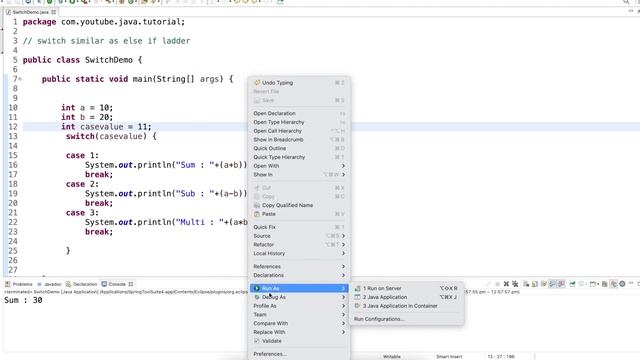
Task: Open the Open Console dropdown arrow
Action: point(598,284)
